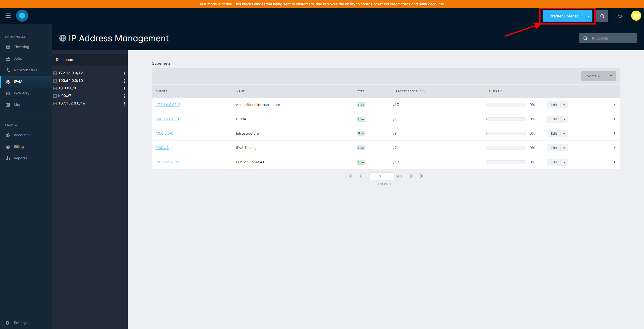This screenshot has height=329, width=644.
Task: Go to first page of results
Action: click(x=350, y=176)
